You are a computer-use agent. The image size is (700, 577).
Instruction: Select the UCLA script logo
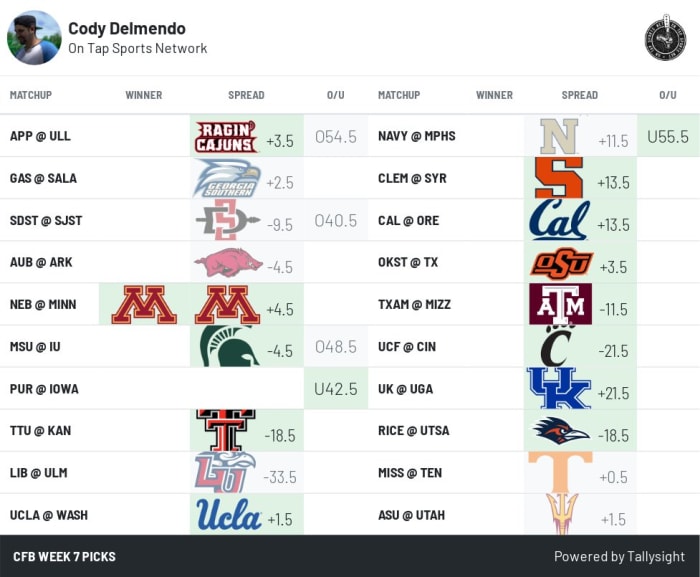tap(228, 514)
